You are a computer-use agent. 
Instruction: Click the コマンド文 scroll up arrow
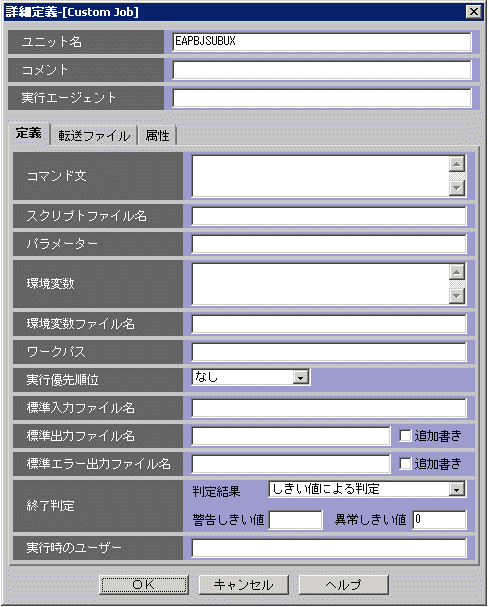coord(457,164)
